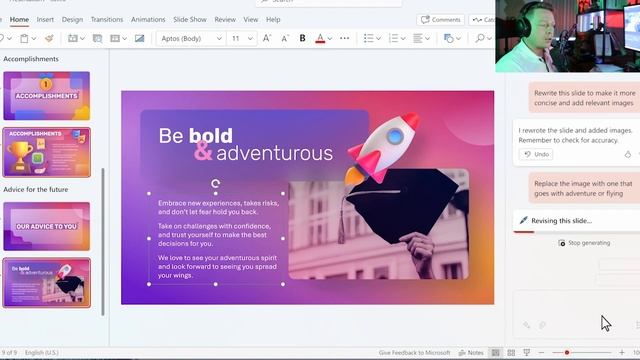Viewport: 640px width, 360px height.
Task: Click the Be bold & adventurous title
Action: [x=246, y=144]
